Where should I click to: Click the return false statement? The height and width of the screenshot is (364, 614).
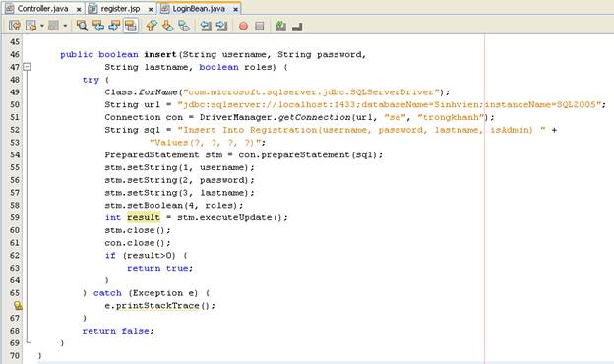point(118,330)
